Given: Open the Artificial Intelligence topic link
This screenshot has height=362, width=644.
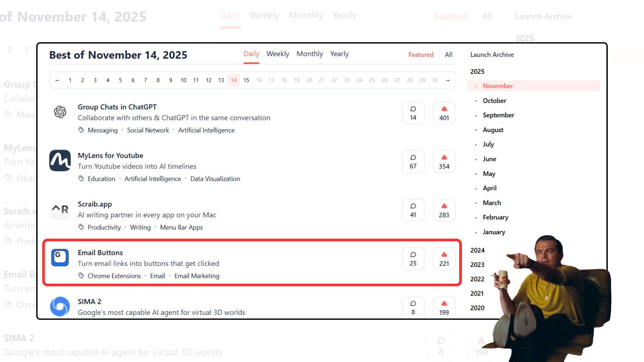Looking at the screenshot, I should tap(206, 130).
